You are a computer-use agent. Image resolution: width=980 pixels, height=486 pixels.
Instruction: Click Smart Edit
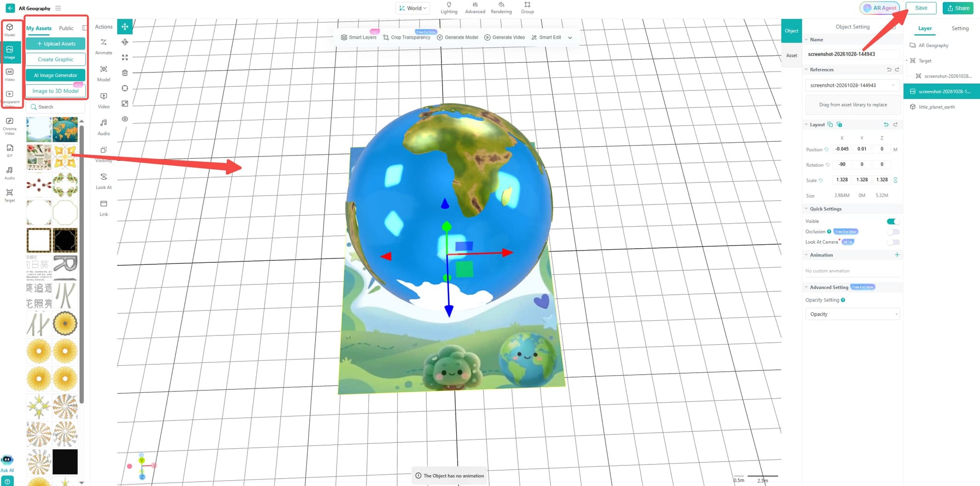point(546,37)
